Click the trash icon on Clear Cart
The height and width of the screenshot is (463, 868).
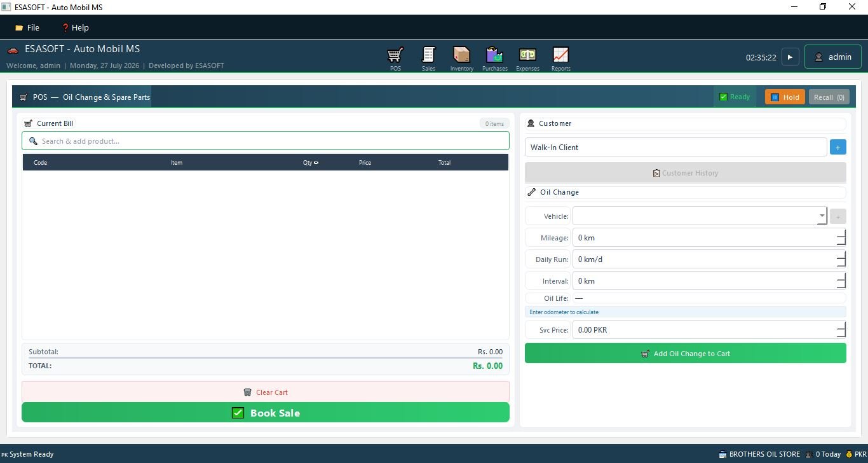247,392
